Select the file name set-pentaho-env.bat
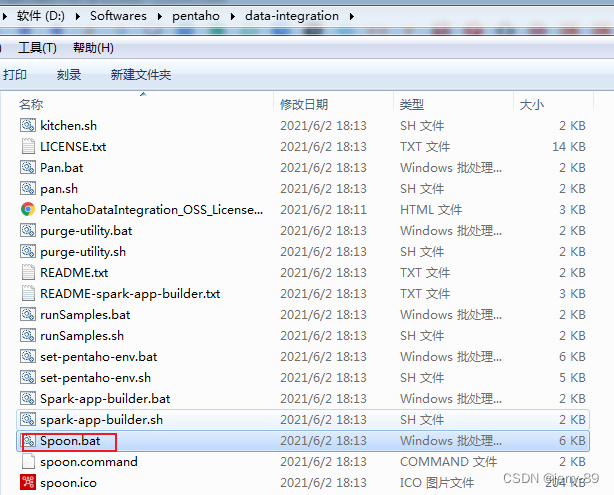Viewport: 614px width, 495px height. 99,357
